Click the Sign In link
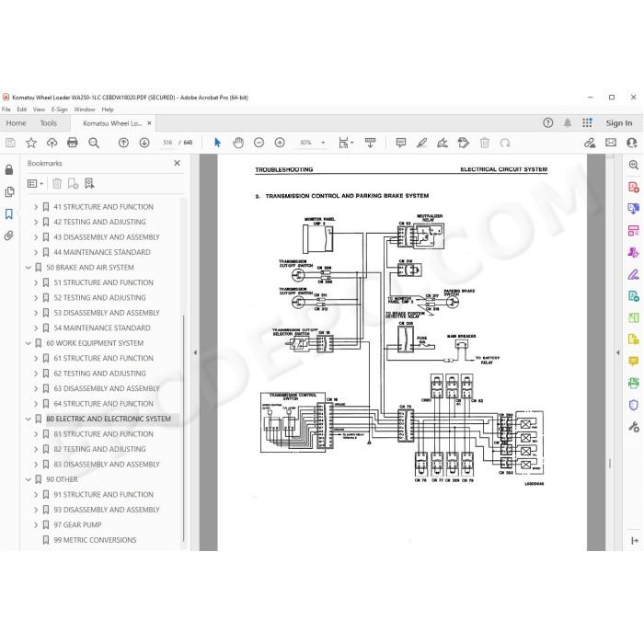Screen dimensions: 644x644 pyautogui.click(x=619, y=122)
